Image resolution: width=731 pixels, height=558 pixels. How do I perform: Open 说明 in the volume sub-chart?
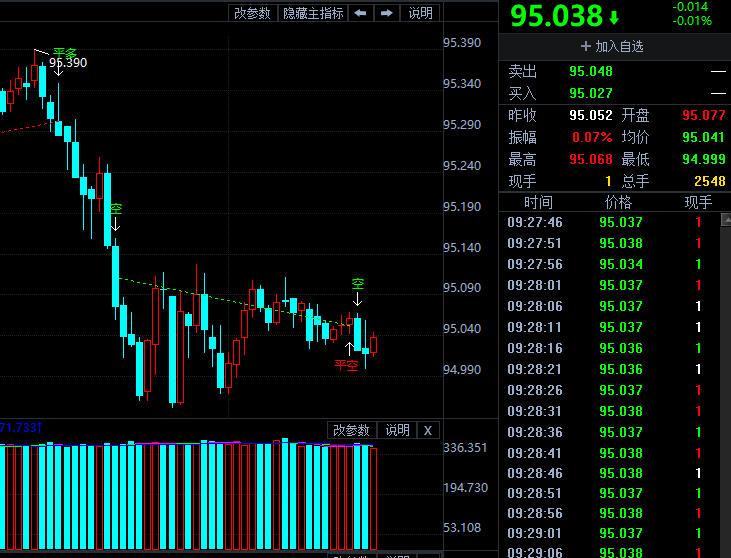[397, 430]
